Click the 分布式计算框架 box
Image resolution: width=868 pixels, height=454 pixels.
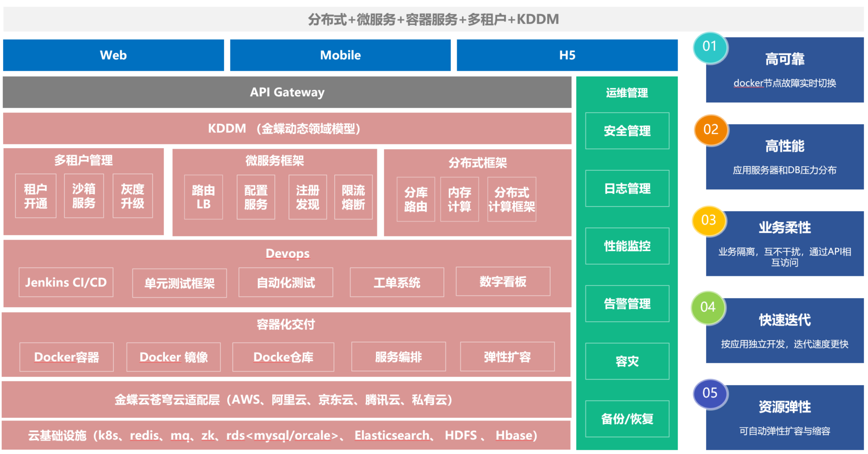coord(512,199)
